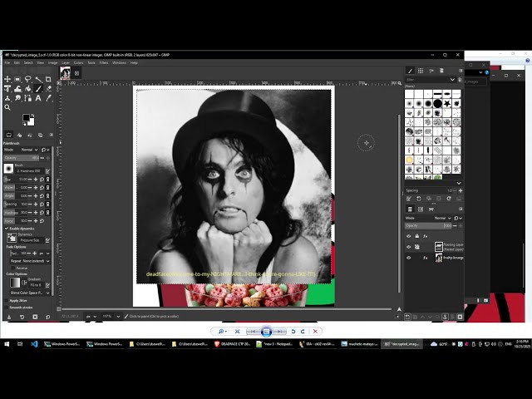Image resolution: width=532 pixels, height=399 pixels.
Task: Reset the brush Size to default
Action: click(42, 180)
